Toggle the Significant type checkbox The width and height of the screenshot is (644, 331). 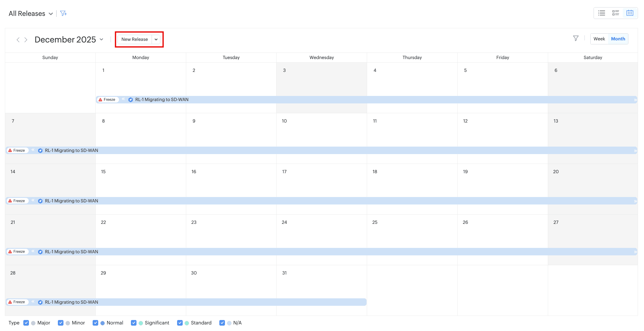pos(134,323)
